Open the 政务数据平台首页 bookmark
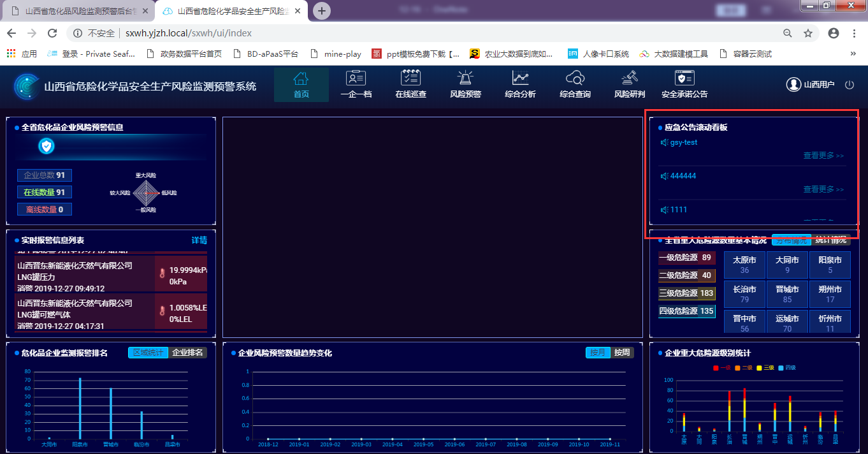868x454 pixels. (184, 54)
